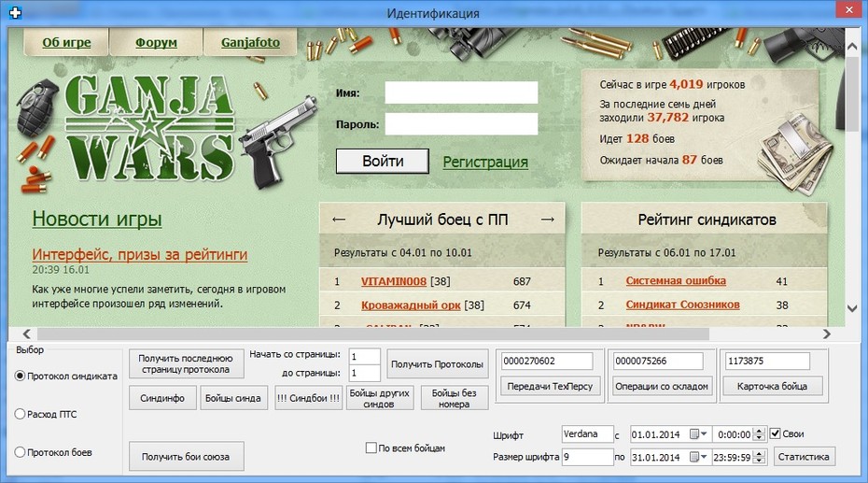Open the Новости игры heading link
The image size is (868, 483).
tap(97, 219)
